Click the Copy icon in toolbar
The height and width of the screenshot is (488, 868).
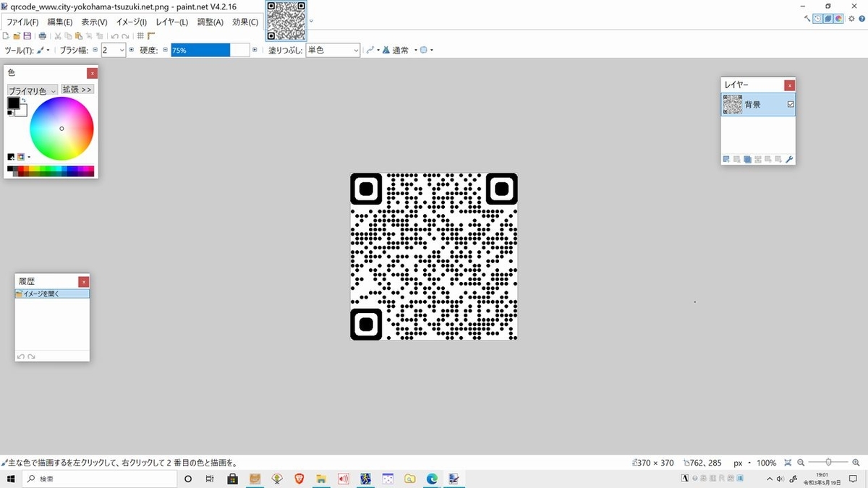tap(68, 35)
